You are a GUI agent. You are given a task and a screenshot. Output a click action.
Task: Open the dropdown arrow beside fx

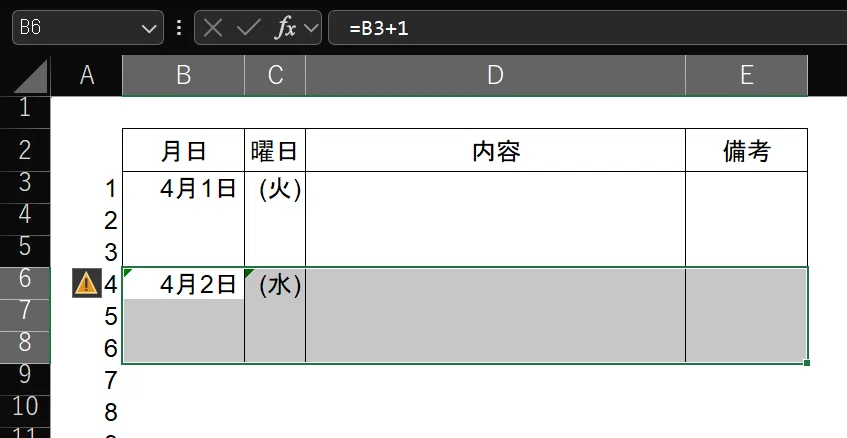coord(311,28)
